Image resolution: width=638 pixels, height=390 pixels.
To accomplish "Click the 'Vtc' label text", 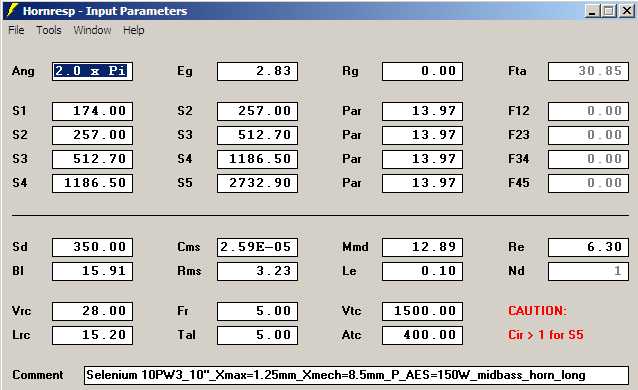I will (352, 311).
